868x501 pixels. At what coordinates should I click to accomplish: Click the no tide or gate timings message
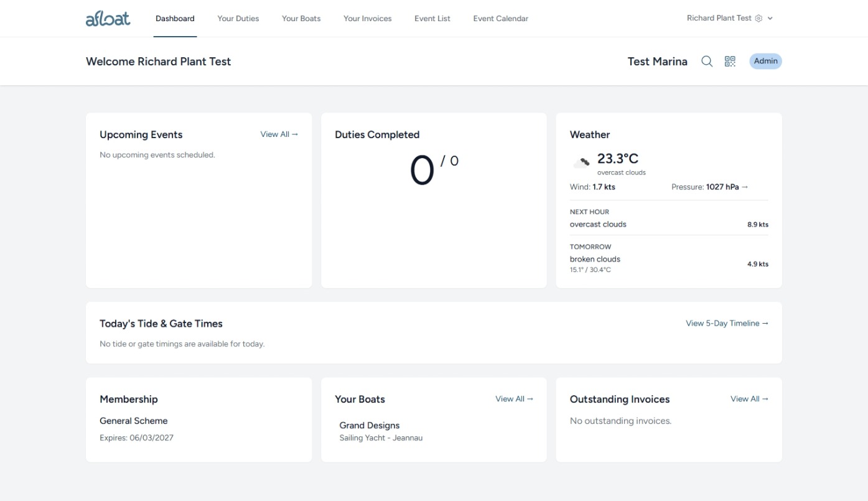pyautogui.click(x=182, y=344)
